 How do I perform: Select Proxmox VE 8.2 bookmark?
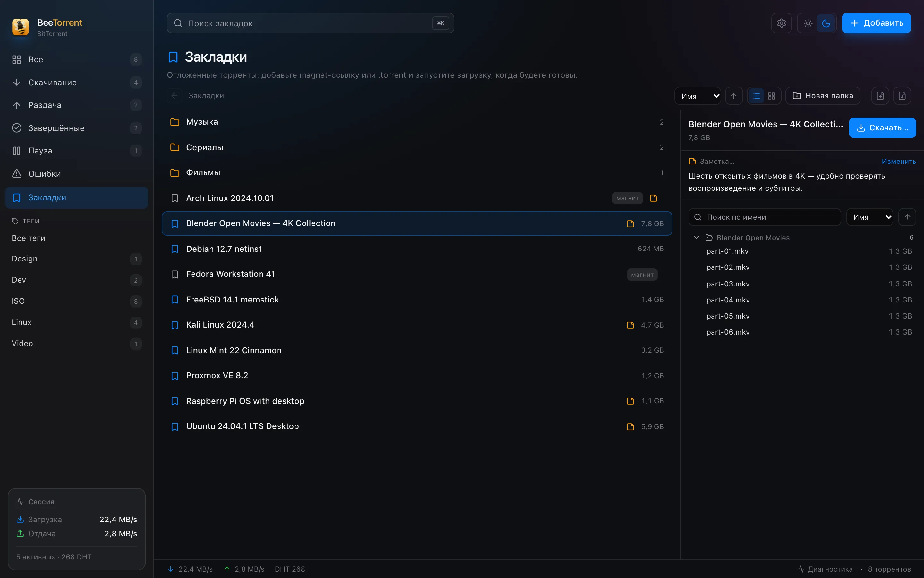pyautogui.click(x=416, y=376)
